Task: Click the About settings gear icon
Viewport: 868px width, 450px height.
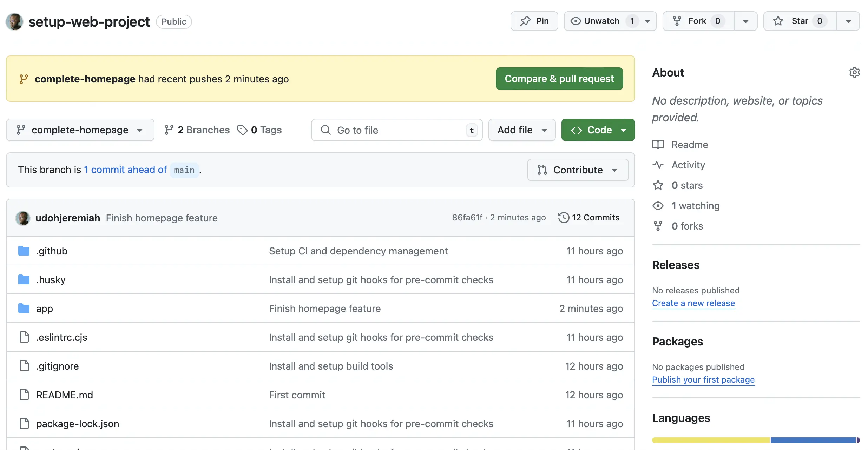Action: pyautogui.click(x=854, y=72)
